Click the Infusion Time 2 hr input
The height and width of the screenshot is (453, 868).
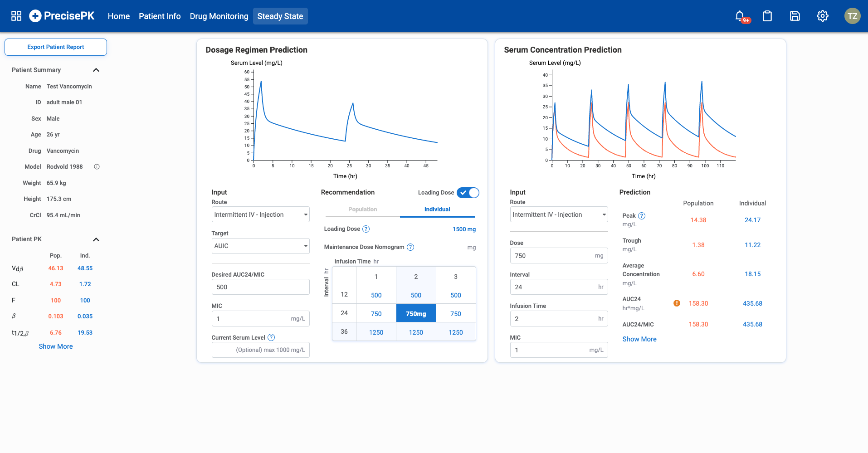click(559, 319)
